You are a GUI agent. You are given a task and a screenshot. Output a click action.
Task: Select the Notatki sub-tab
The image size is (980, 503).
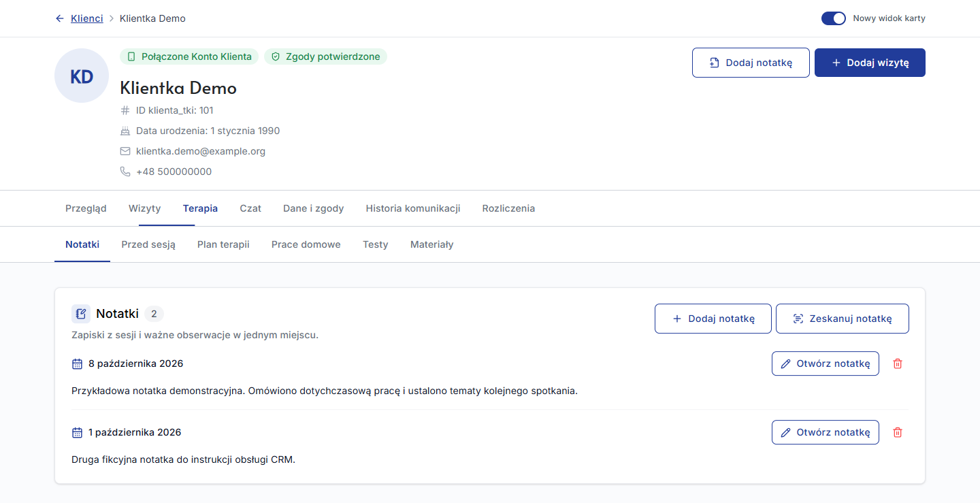82,244
